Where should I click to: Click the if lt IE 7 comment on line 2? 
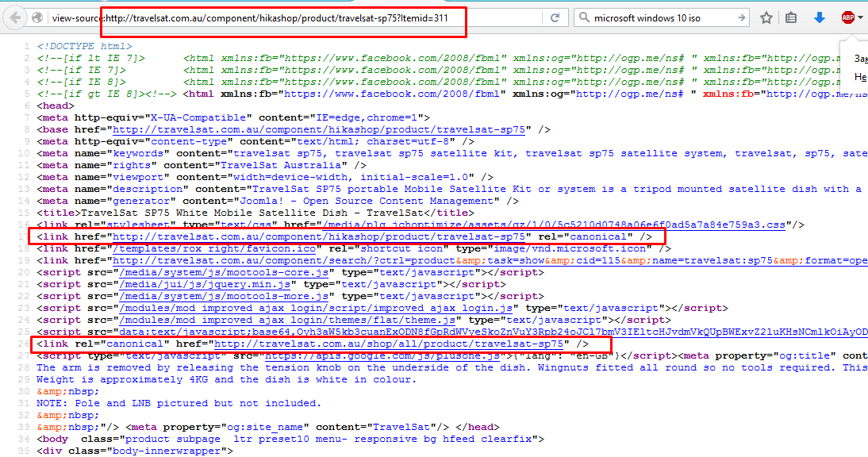point(91,58)
